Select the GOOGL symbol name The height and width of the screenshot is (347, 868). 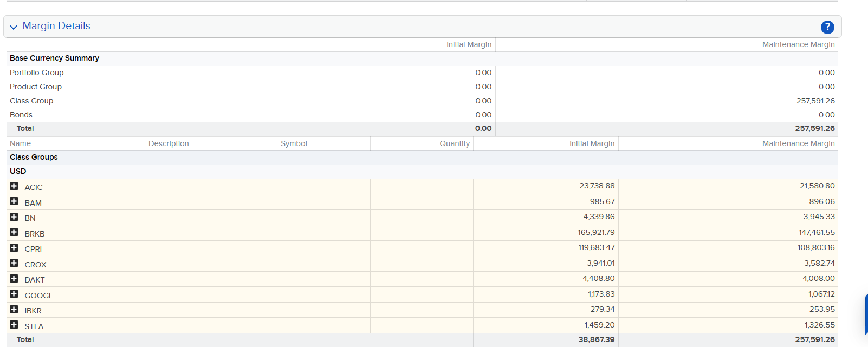pyautogui.click(x=38, y=296)
